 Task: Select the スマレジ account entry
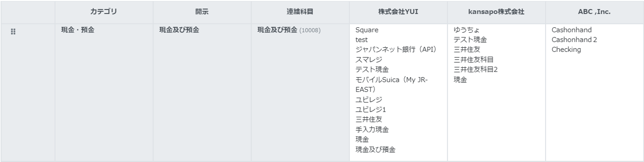(x=369, y=59)
